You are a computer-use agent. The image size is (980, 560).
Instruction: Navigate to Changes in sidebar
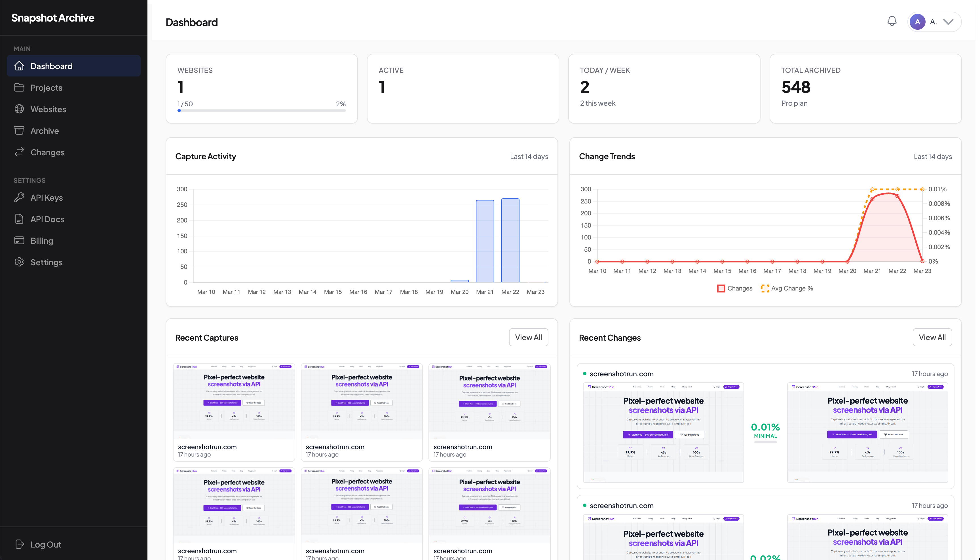click(73, 152)
